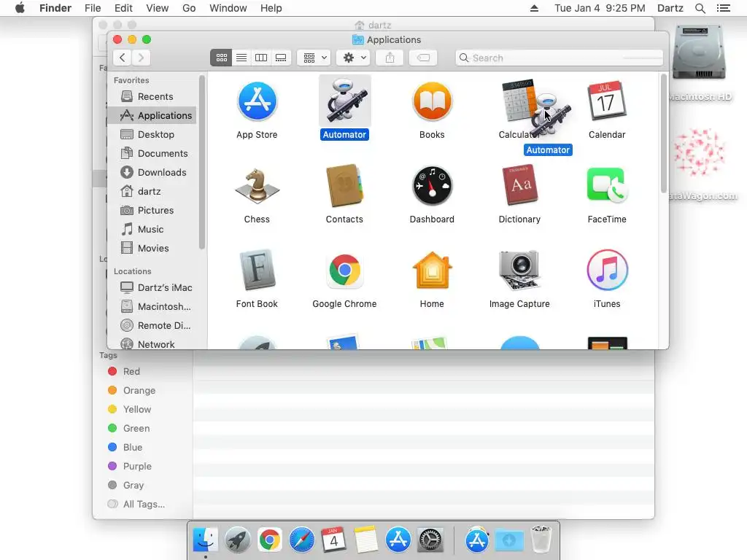Select the Contacts app icon
Image resolution: width=747 pixels, height=560 pixels.
(x=344, y=186)
